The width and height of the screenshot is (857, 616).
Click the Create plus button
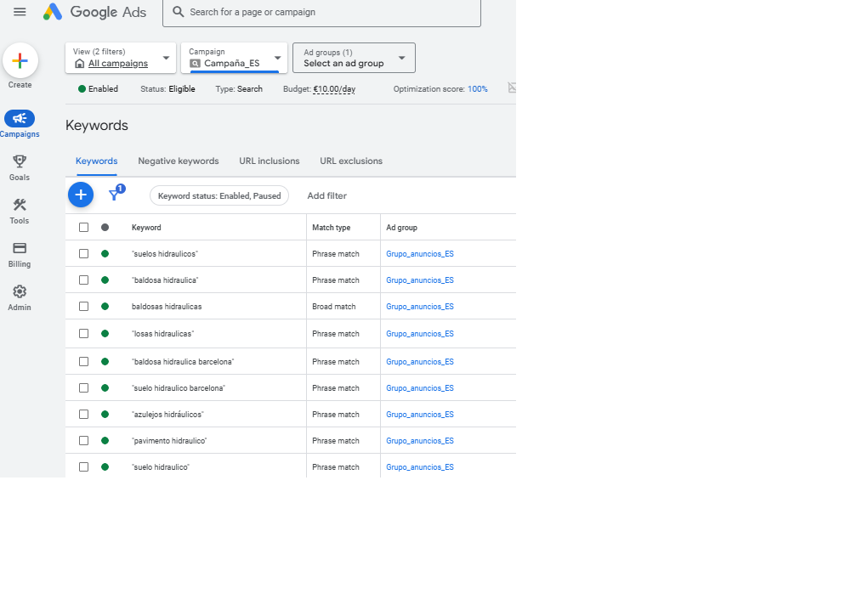click(x=20, y=60)
